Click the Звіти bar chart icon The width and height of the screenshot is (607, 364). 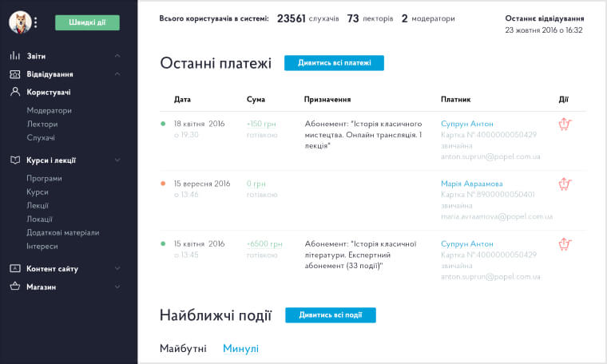(x=14, y=56)
